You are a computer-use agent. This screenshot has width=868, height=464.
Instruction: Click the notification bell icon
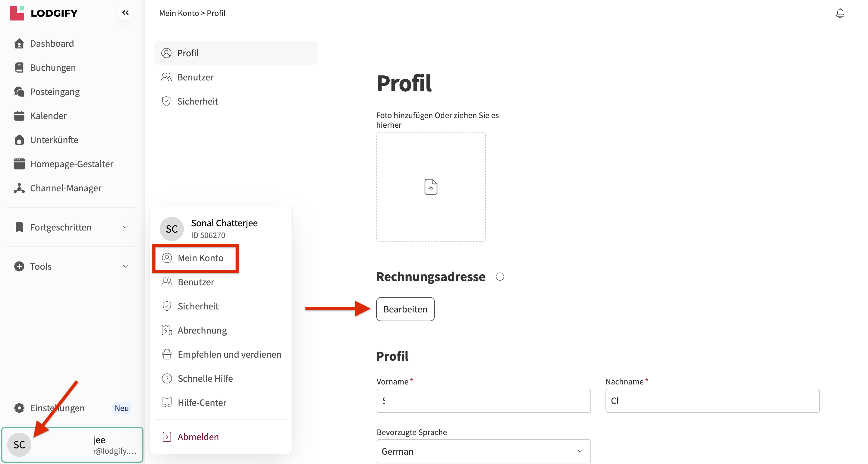click(840, 13)
